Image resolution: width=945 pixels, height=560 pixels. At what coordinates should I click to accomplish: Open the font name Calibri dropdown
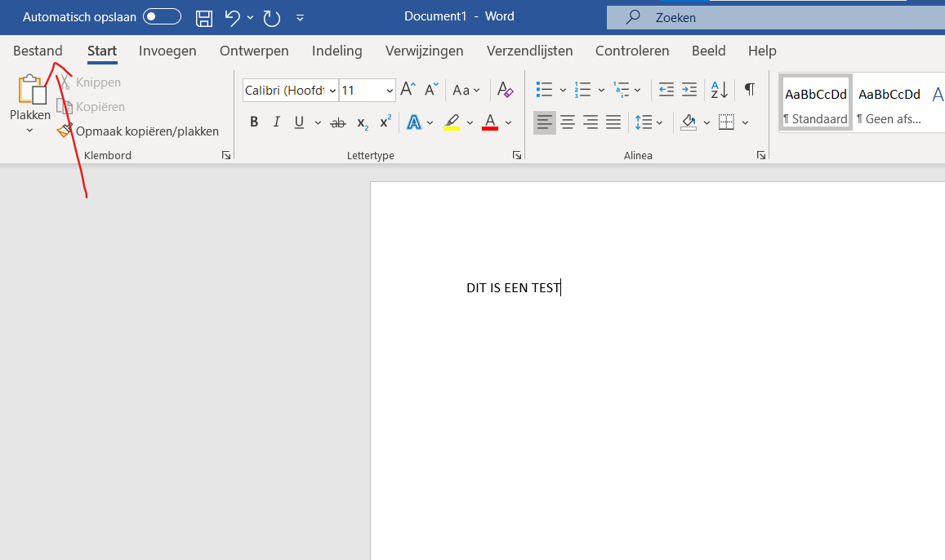[332, 91]
